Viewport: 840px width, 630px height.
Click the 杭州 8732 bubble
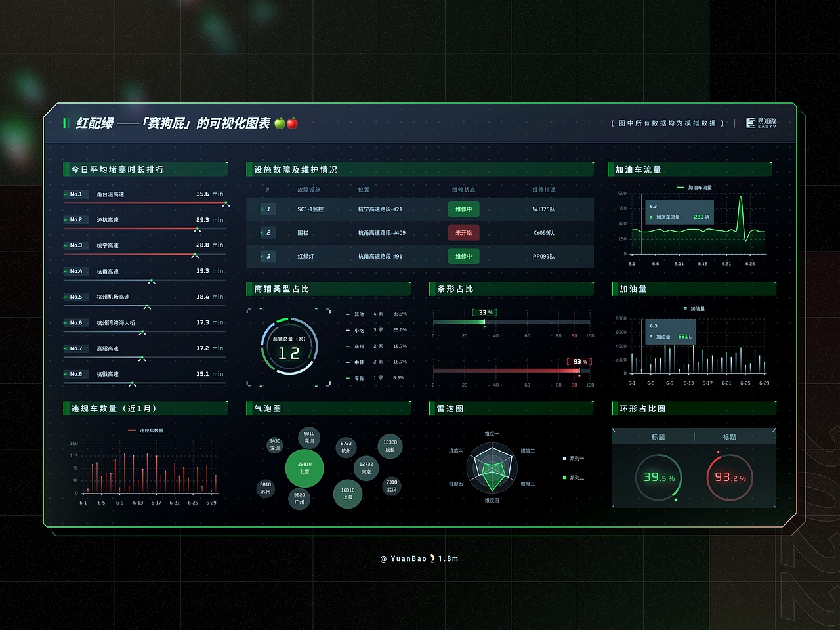pos(346,447)
